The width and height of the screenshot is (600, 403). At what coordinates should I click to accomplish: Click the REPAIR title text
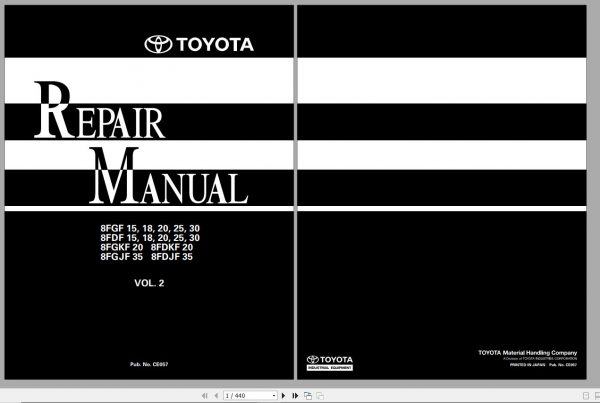(x=99, y=110)
